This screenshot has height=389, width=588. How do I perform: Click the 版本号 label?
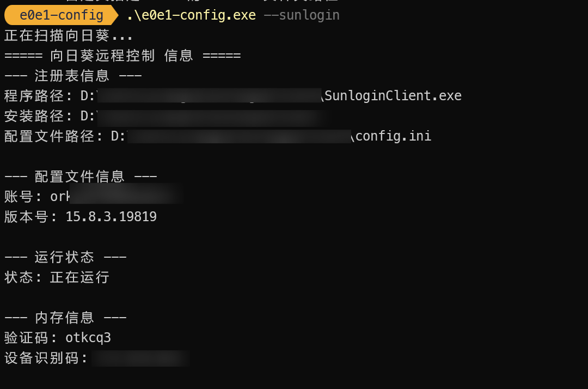26,217
